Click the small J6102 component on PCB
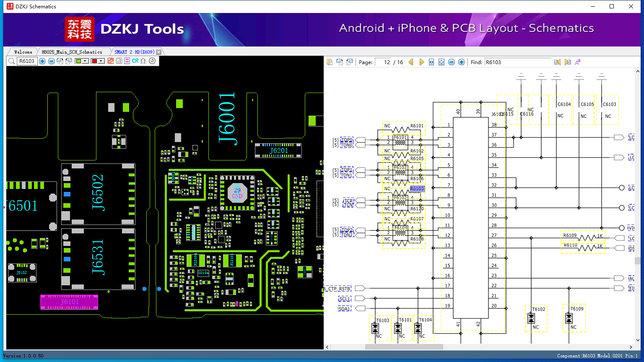The image size is (644, 362). click(x=22, y=273)
